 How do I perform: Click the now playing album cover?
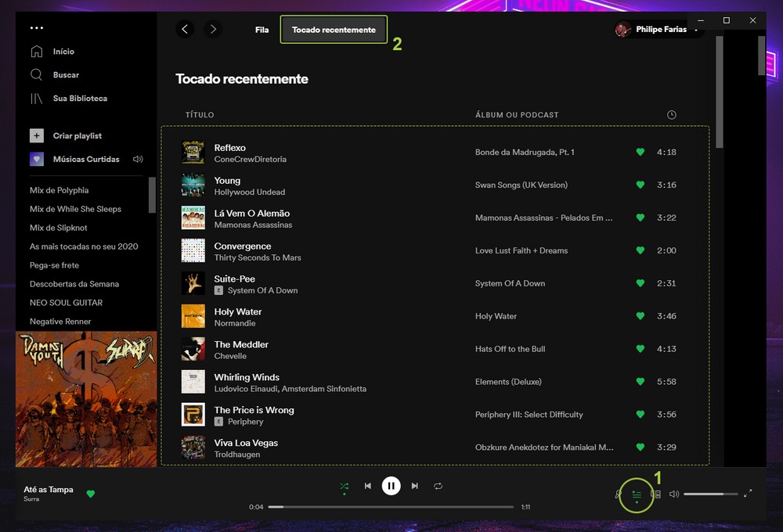point(86,399)
